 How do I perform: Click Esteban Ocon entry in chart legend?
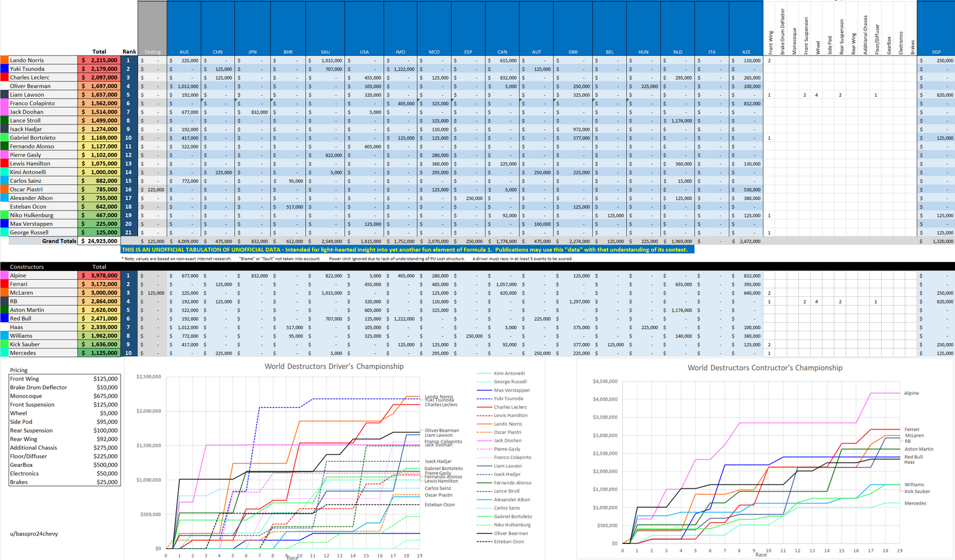(x=509, y=542)
